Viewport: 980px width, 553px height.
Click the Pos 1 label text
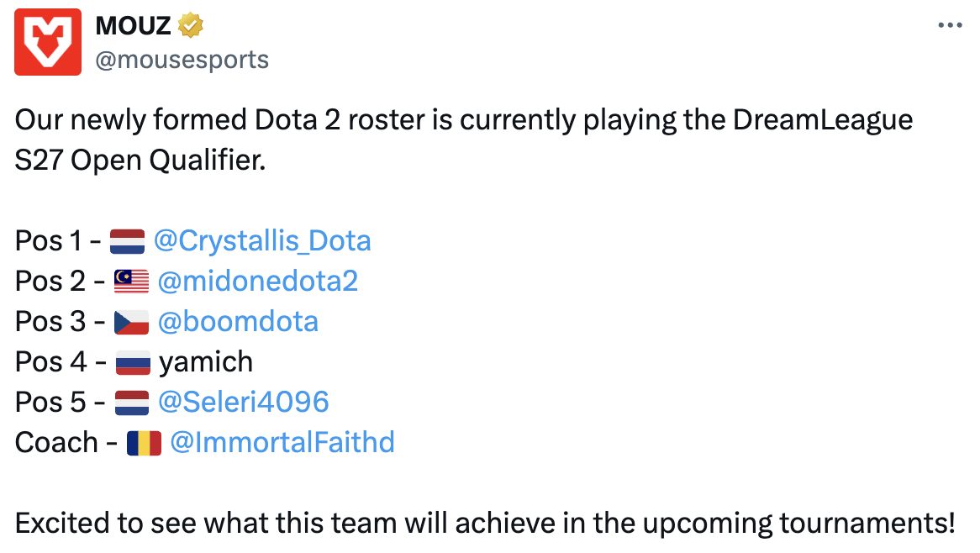pos(49,241)
